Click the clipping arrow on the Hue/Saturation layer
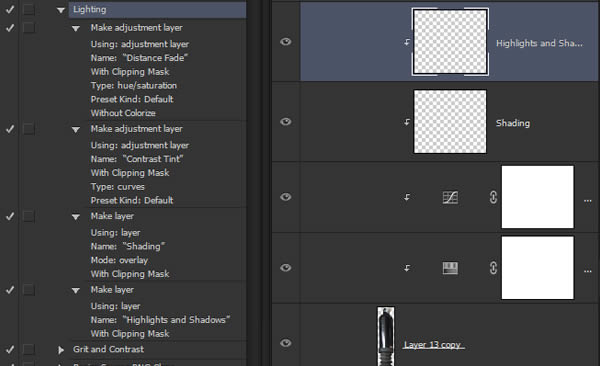The height and width of the screenshot is (366, 600). pyautogui.click(x=407, y=268)
